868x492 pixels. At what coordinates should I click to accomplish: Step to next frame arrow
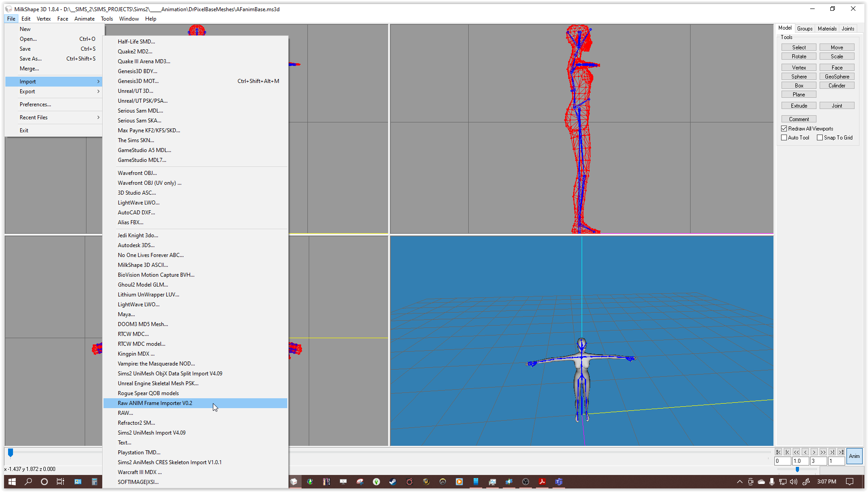pyautogui.click(x=814, y=452)
